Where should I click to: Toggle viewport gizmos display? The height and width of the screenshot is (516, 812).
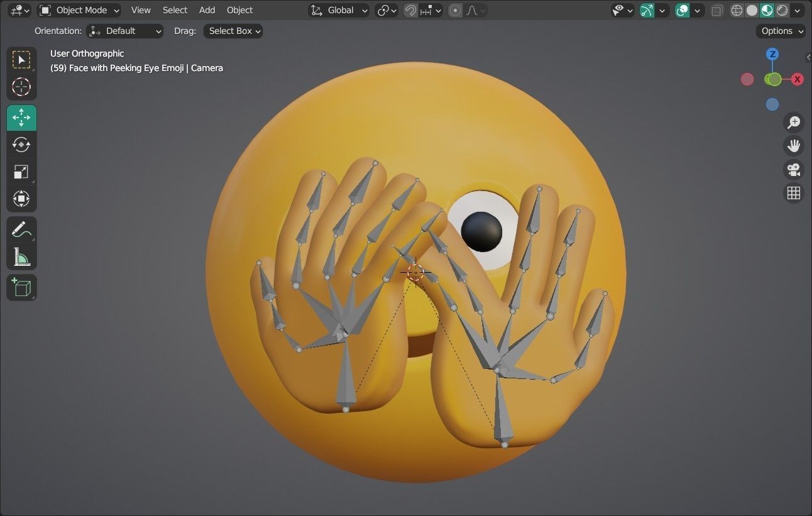point(647,10)
